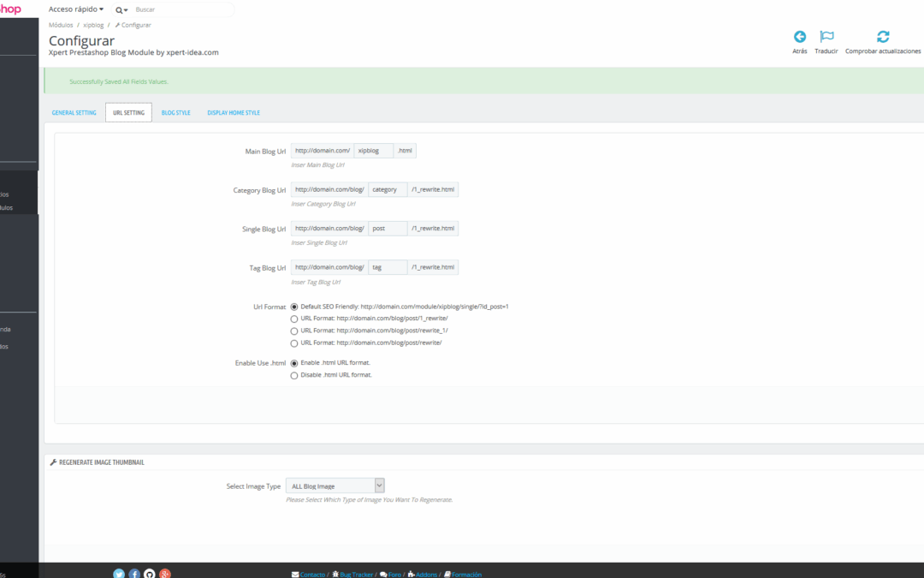Image resolution: width=924 pixels, height=578 pixels.
Task: Click the Traducir flag icon
Action: tap(826, 37)
